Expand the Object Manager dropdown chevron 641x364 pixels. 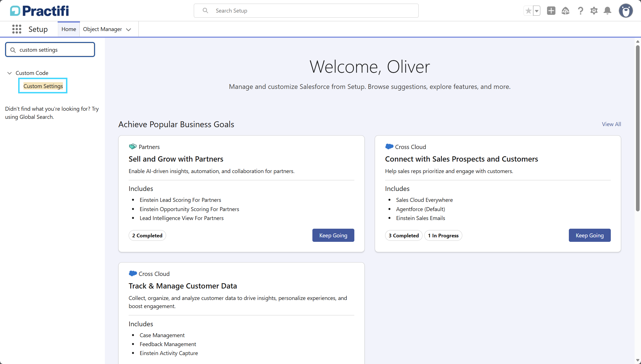(x=129, y=29)
